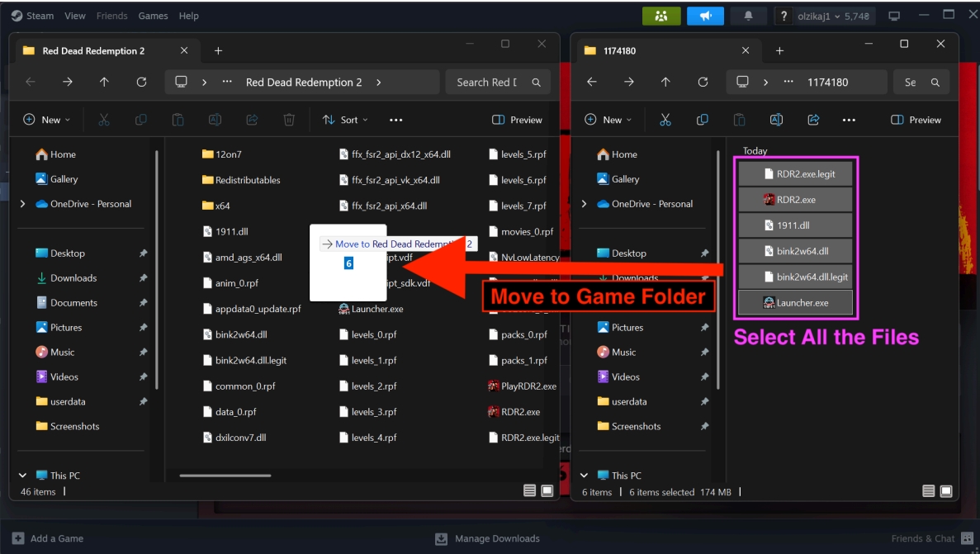Expand OneDrive - Personal in the 1174180 window

coord(584,204)
